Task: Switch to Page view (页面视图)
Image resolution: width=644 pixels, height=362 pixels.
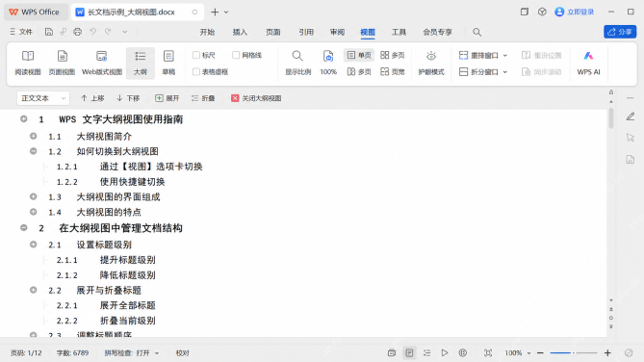Action: coord(62,63)
